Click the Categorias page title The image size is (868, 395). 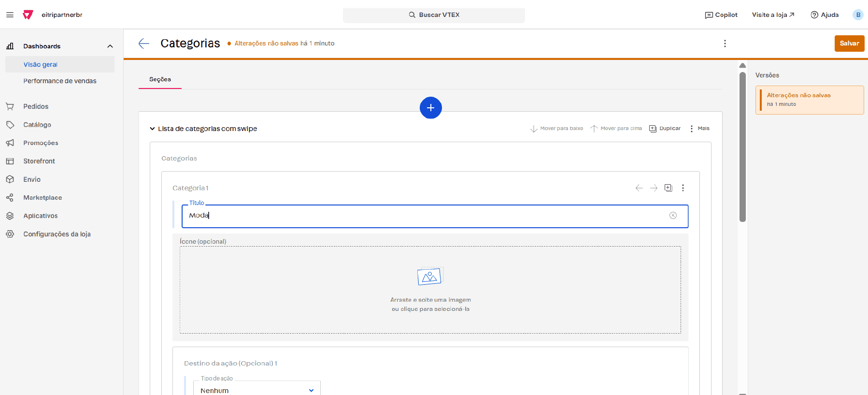(x=190, y=44)
